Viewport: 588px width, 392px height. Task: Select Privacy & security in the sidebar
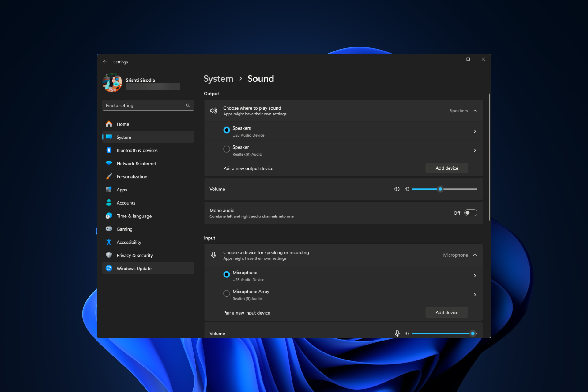click(109, 255)
